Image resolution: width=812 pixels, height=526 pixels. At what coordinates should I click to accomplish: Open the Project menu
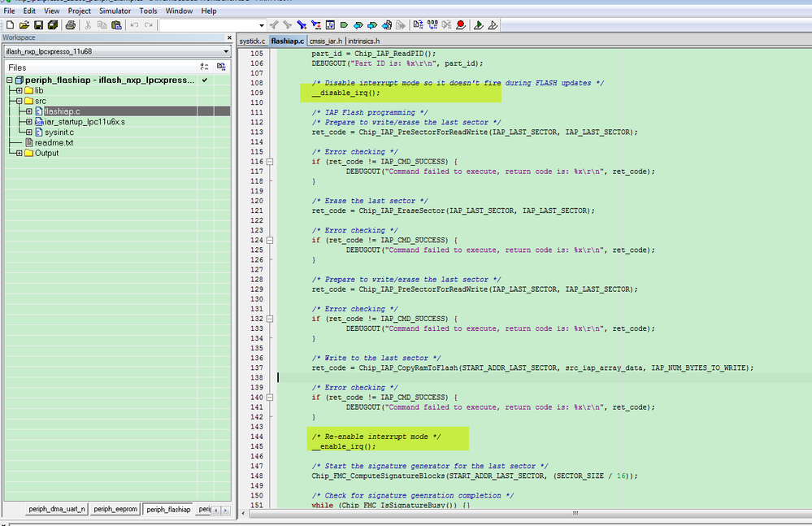pos(79,11)
